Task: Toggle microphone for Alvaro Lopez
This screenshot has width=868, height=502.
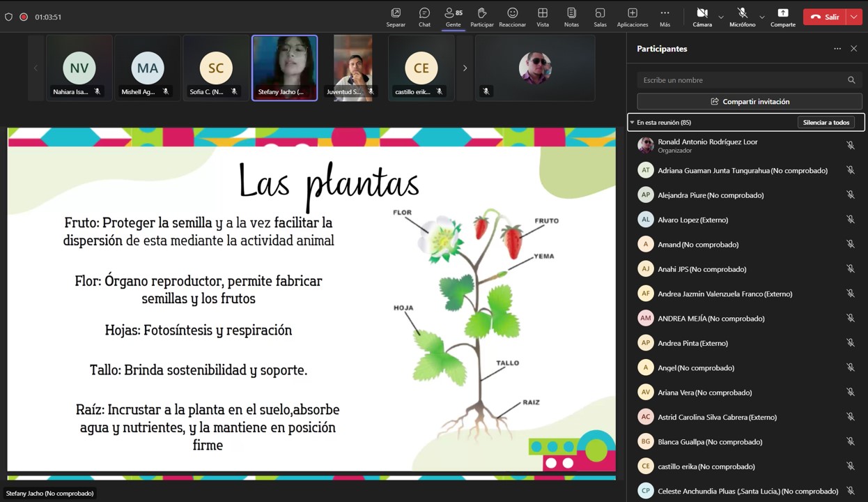Action: pos(850,220)
